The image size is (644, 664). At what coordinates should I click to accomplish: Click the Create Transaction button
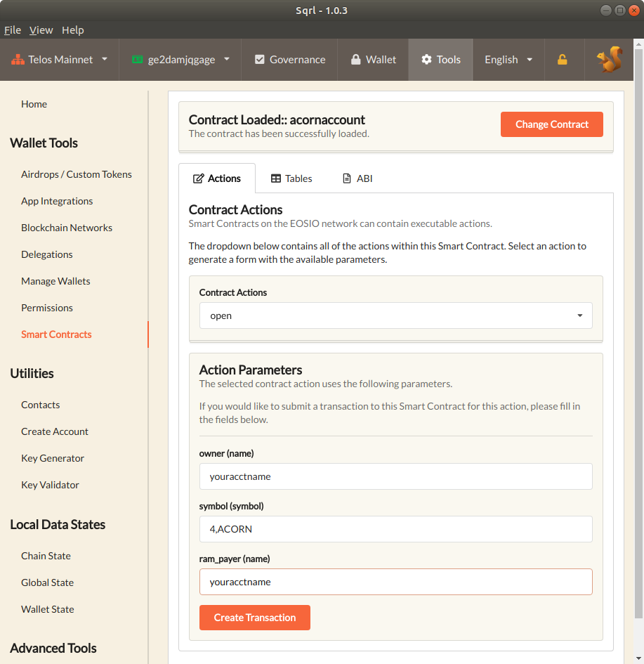255,618
